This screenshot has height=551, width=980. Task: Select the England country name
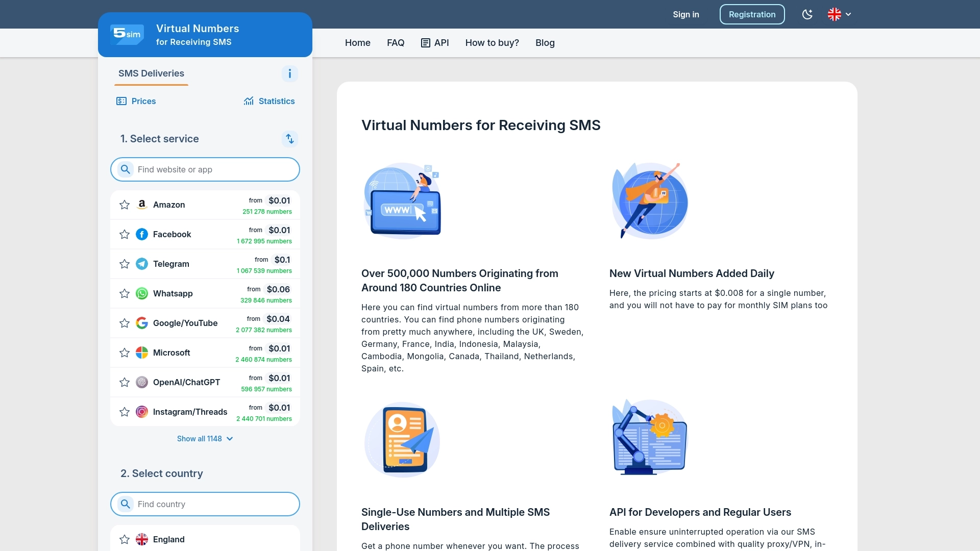click(x=169, y=539)
